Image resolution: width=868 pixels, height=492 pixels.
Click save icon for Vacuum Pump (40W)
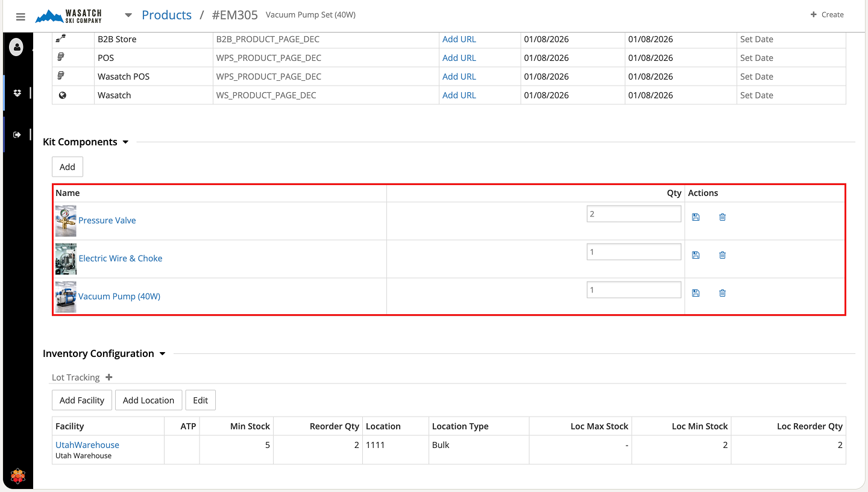coord(696,293)
